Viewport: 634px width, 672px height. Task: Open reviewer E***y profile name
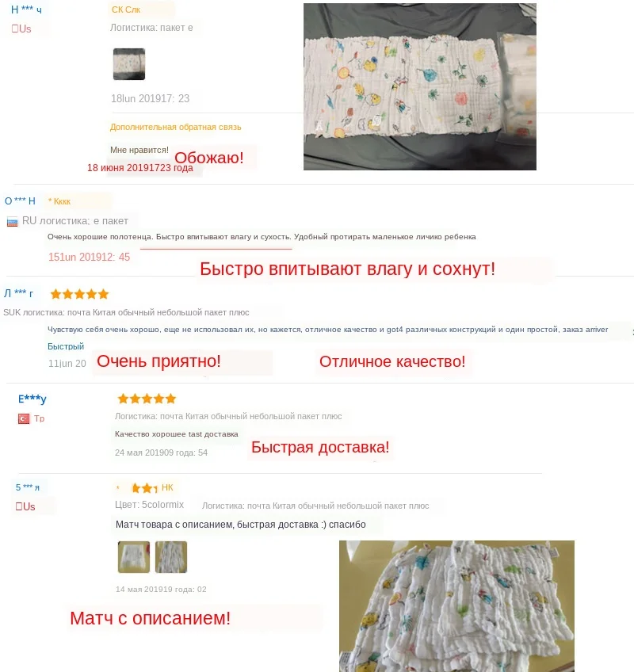(x=32, y=399)
